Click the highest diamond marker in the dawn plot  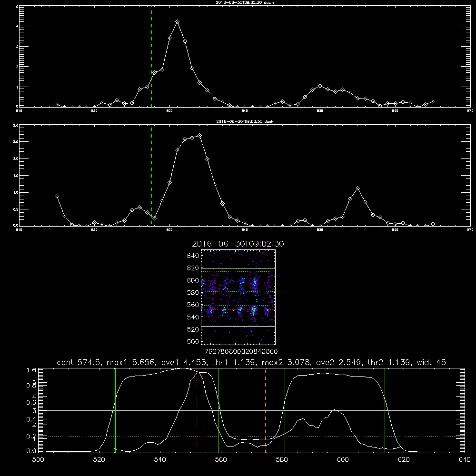(x=177, y=21)
